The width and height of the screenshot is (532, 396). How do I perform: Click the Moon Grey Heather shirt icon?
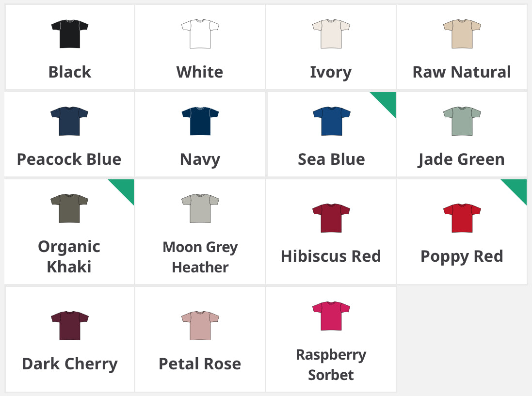click(x=200, y=208)
